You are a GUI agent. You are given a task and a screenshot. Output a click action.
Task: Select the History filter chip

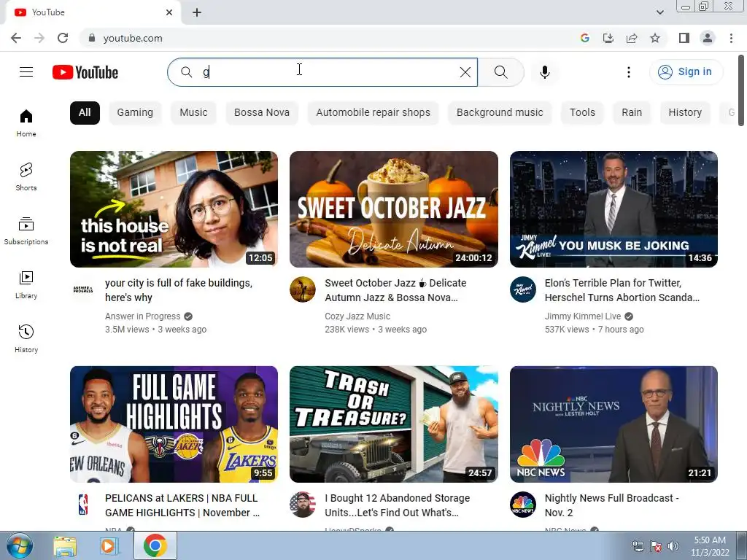pos(685,113)
